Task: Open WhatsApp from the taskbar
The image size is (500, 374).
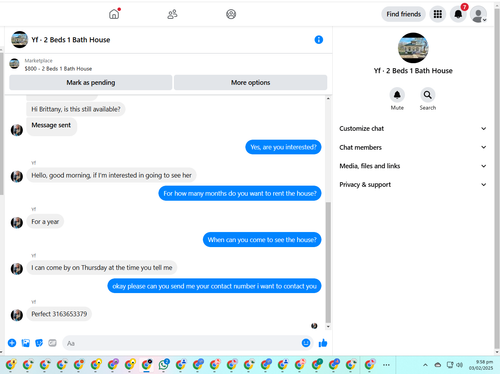Action: click(x=164, y=365)
